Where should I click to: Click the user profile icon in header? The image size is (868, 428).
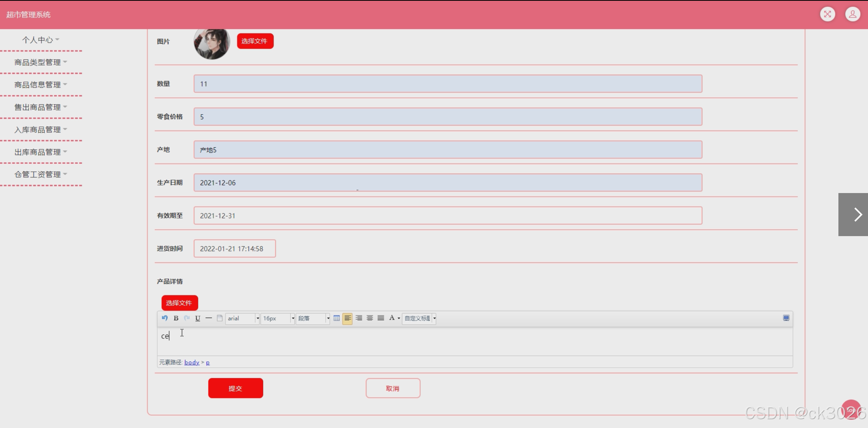pyautogui.click(x=852, y=15)
